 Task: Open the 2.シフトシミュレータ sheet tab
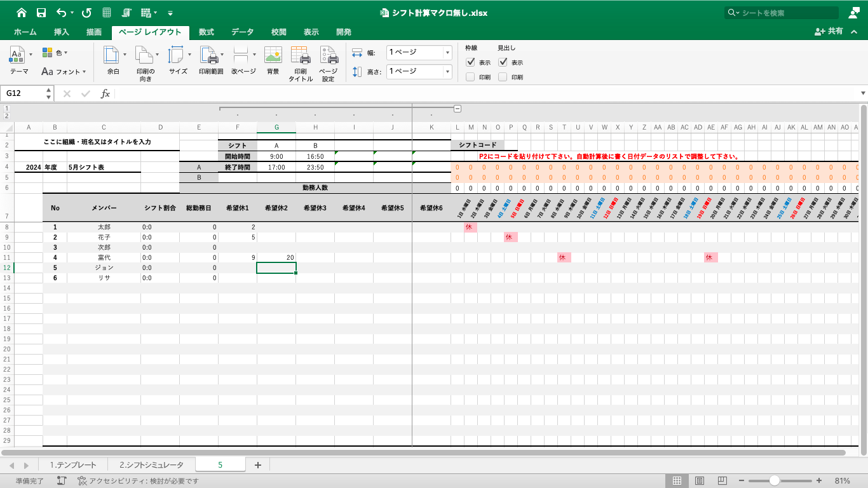(x=151, y=465)
